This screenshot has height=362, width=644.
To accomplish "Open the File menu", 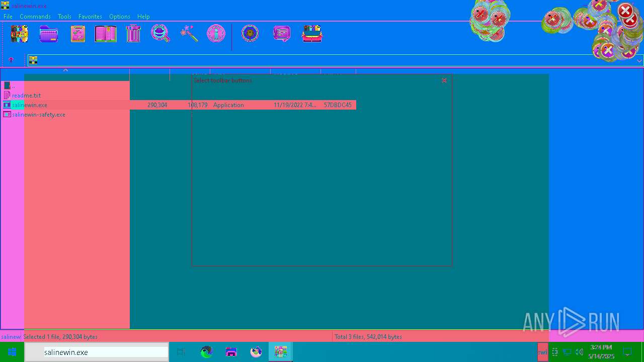I will (8, 17).
